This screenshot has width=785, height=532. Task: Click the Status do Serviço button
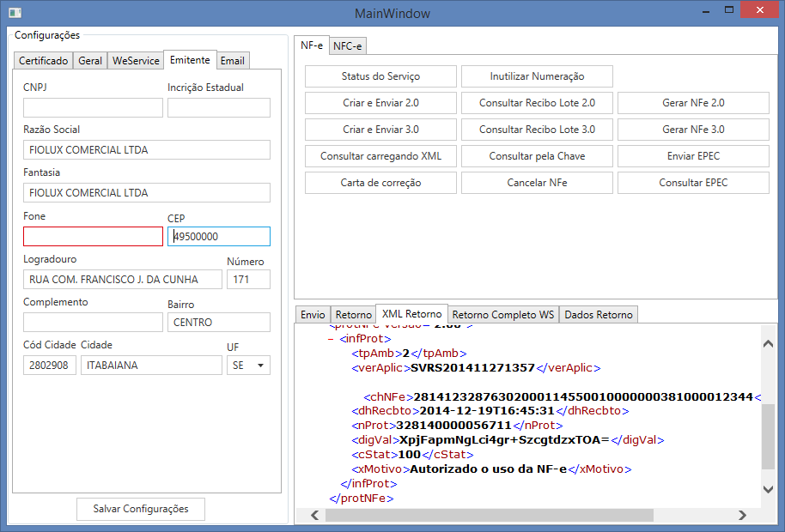(x=380, y=76)
